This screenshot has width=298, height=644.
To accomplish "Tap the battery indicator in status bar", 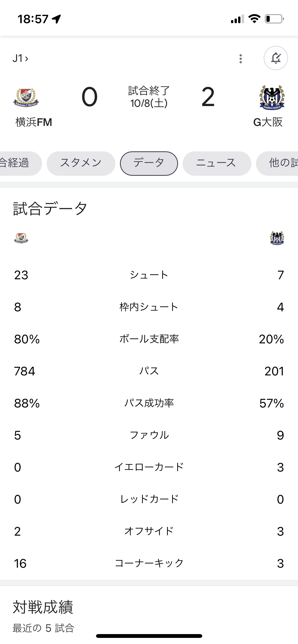I will [x=274, y=19].
